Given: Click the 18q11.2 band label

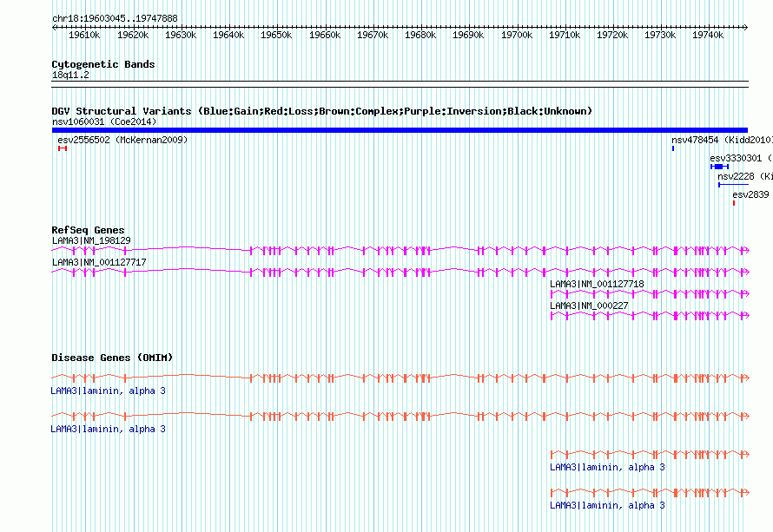Looking at the screenshot, I should [70, 75].
